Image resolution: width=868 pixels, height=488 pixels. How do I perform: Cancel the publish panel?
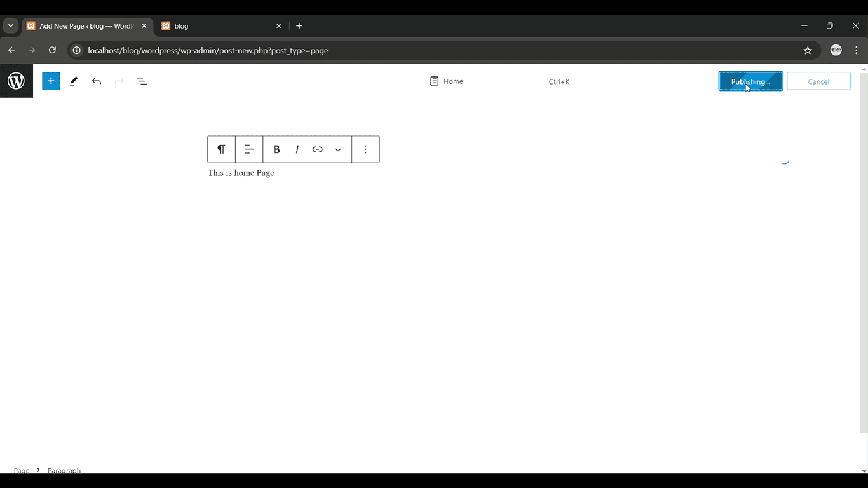tap(818, 81)
